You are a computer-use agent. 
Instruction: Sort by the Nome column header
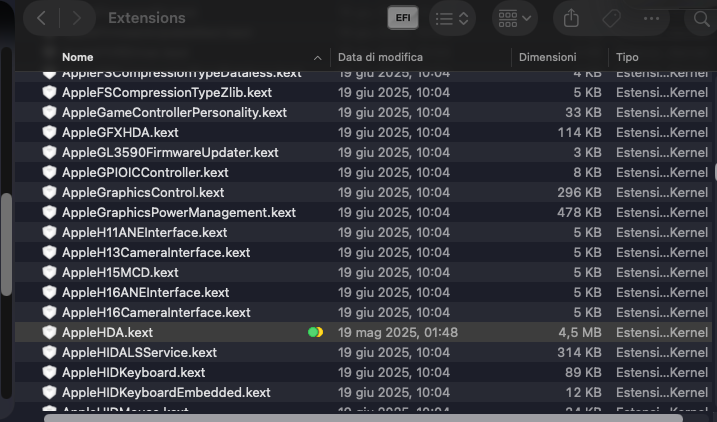(x=78, y=57)
